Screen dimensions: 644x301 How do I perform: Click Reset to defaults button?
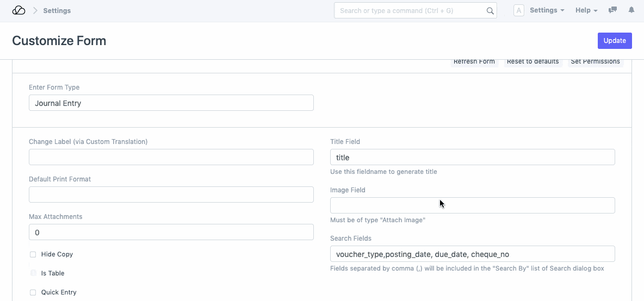pyautogui.click(x=532, y=62)
